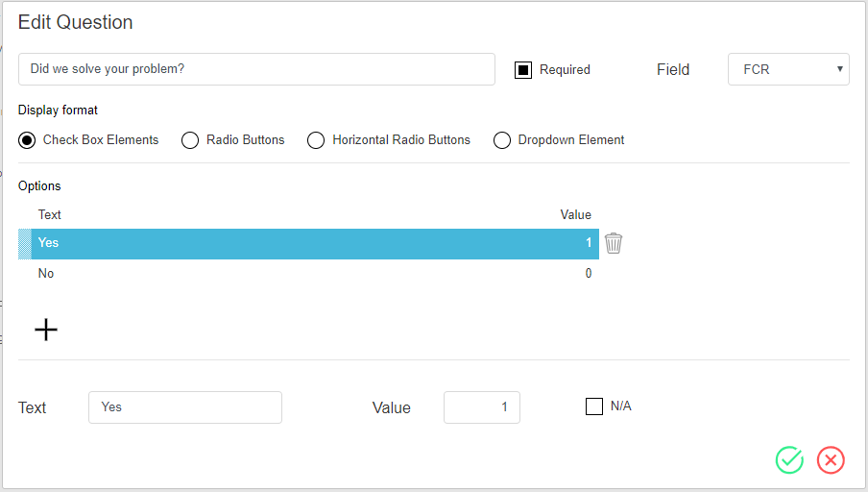Viewport: 868px width, 492px height.
Task: Select Check Box Elements display format
Action: (x=28, y=140)
